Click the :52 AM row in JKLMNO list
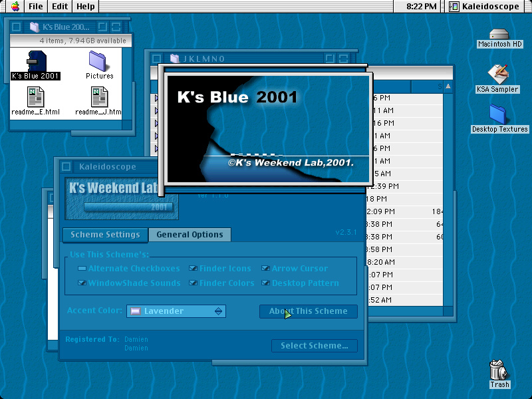 click(x=404, y=300)
